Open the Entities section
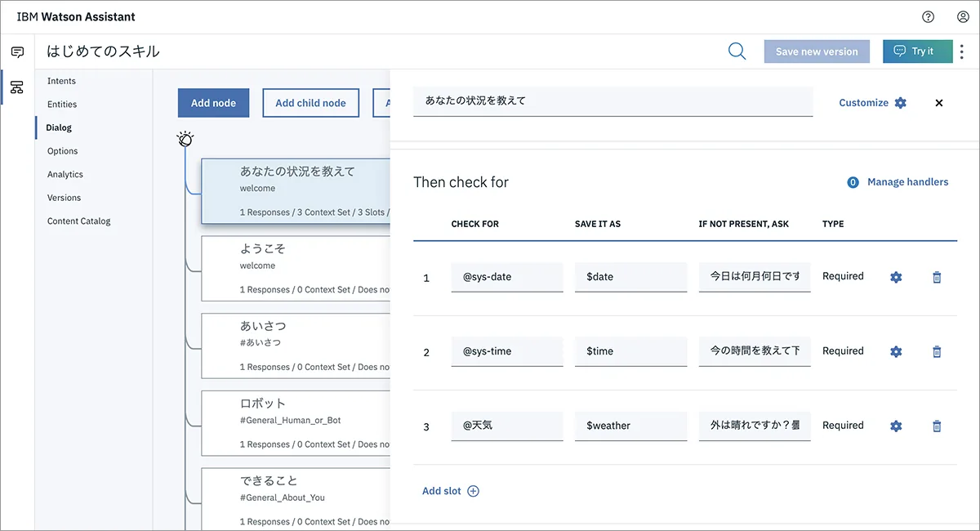The height and width of the screenshot is (531, 980). pos(62,104)
